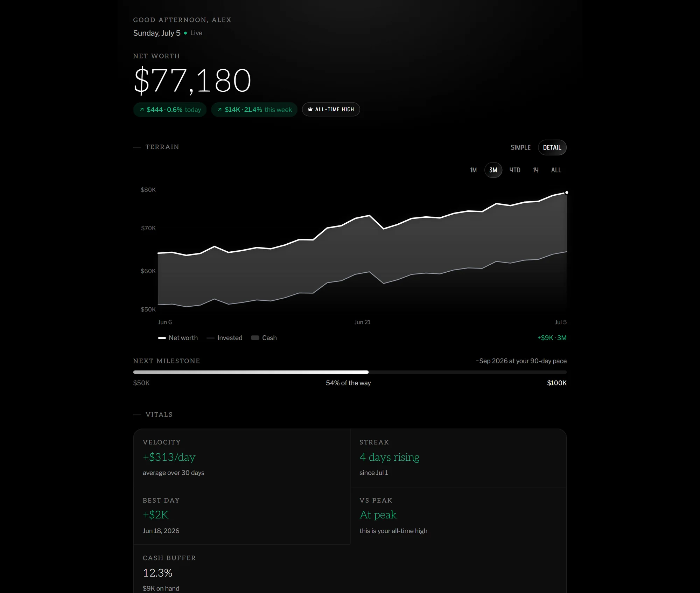Toggle Net worth series in legend
This screenshot has height=593, width=700.
178,338
